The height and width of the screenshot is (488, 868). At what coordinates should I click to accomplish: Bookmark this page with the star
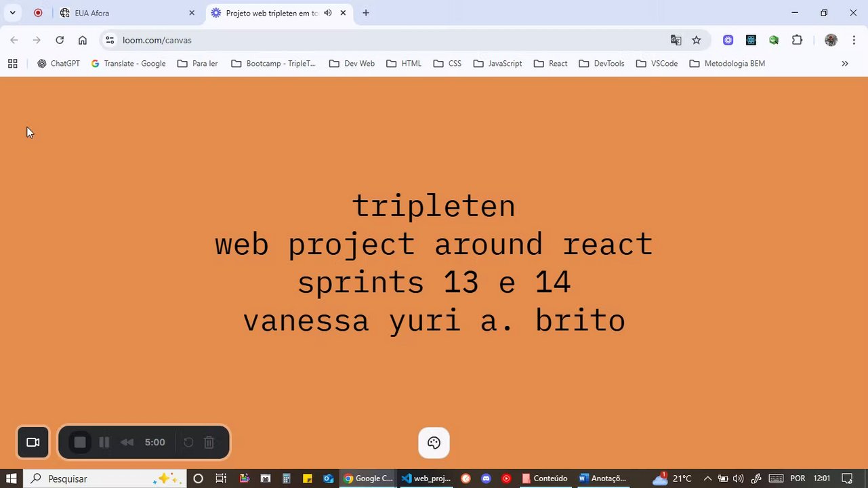(x=697, y=40)
